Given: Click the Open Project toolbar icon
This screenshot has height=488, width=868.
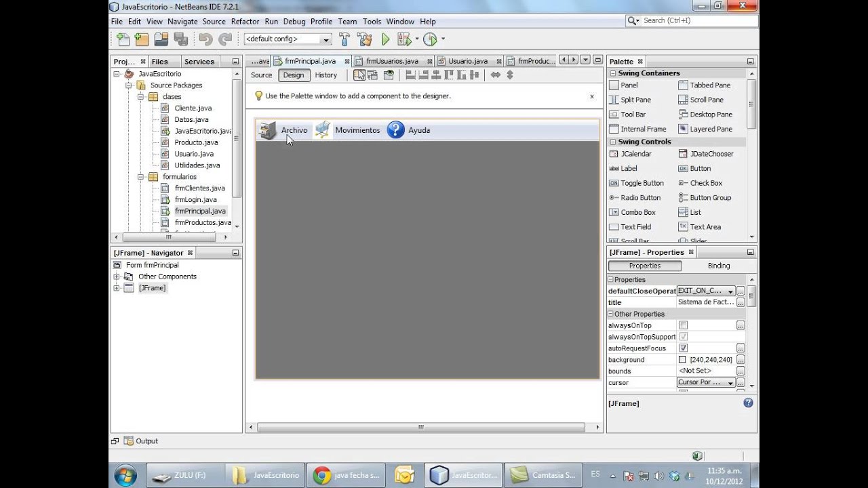Looking at the screenshot, I should [161, 39].
